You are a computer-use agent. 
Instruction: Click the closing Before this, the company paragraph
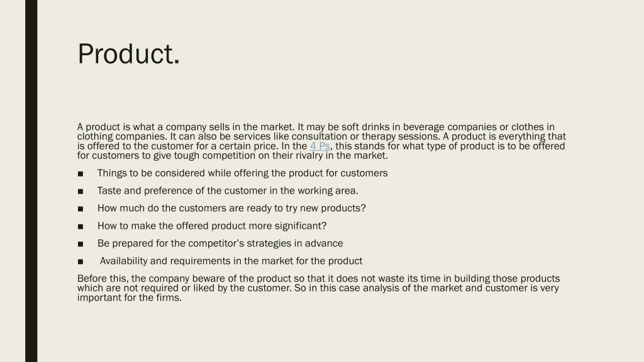pyautogui.click(x=318, y=288)
